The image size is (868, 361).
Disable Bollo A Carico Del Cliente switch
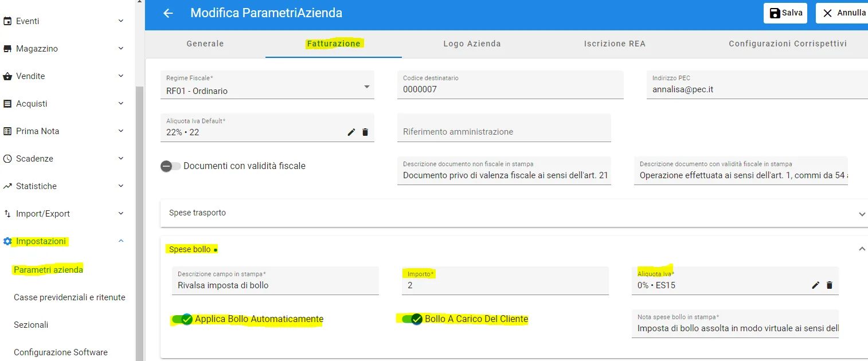point(412,319)
